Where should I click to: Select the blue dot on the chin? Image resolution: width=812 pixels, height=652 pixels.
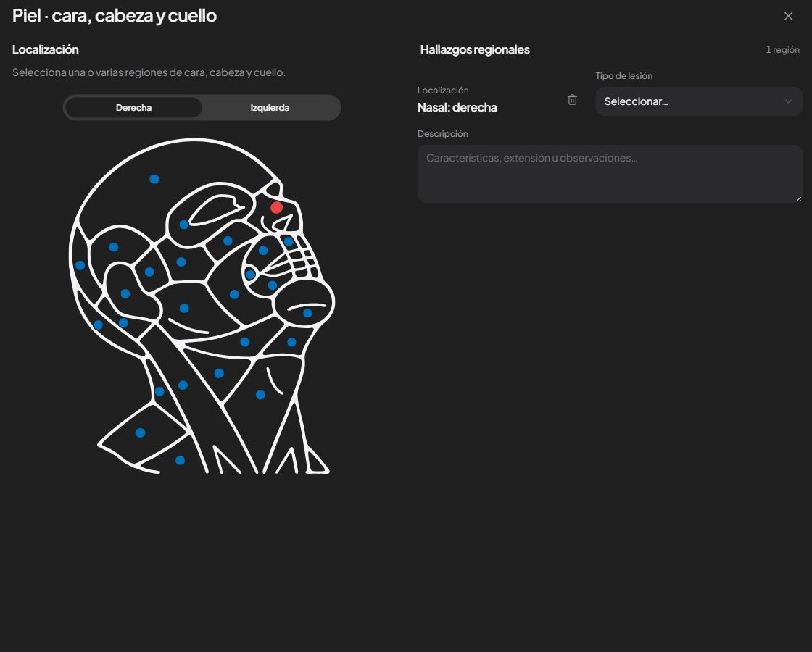pyautogui.click(x=307, y=313)
